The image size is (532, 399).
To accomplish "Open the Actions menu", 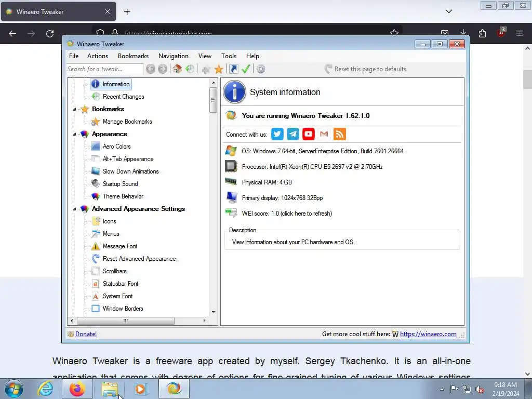I will pyautogui.click(x=98, y=56).
